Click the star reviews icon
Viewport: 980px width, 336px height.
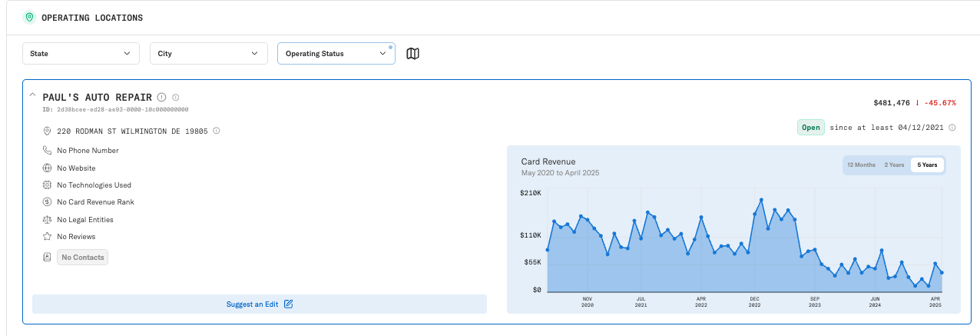[x=47, y=237]
